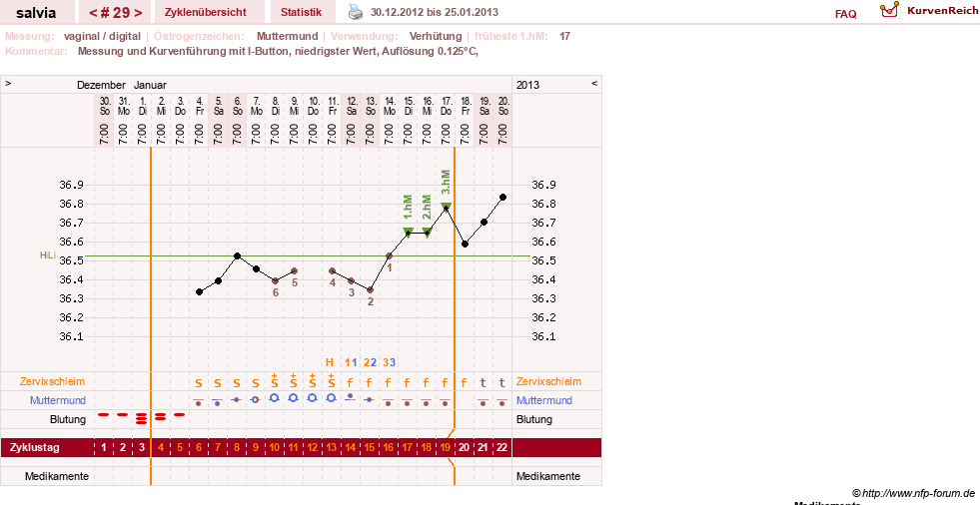Click the 'Verhütung' usage value
This screenshot has width=980, height=505.
tap(436, 36)
